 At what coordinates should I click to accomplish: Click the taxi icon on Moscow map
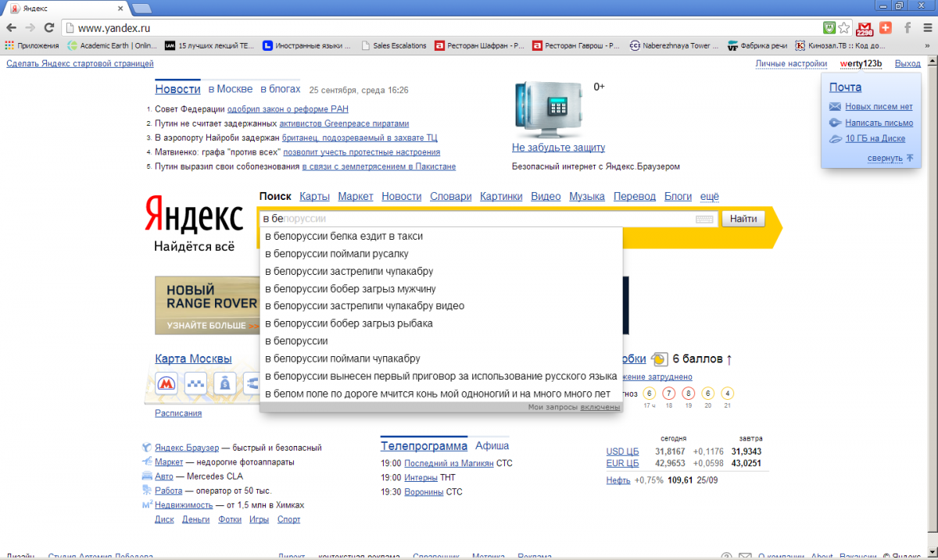coord(195,383)
